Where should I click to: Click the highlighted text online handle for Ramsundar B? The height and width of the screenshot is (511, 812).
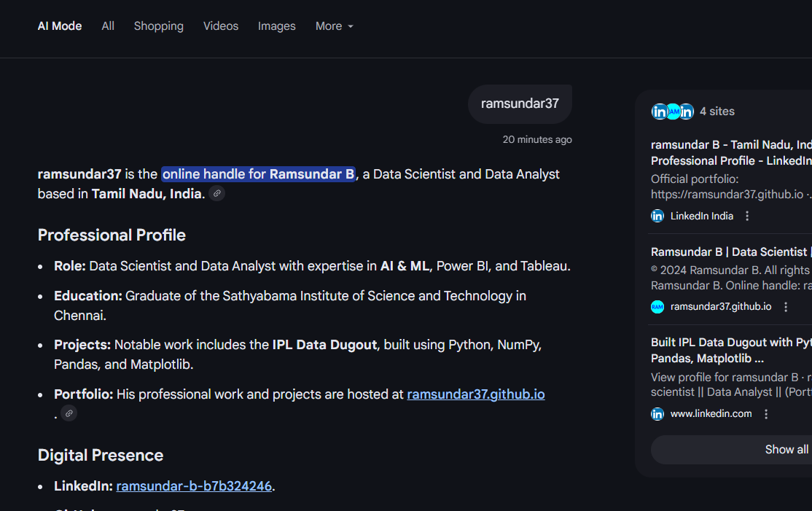tap(259, 174)
